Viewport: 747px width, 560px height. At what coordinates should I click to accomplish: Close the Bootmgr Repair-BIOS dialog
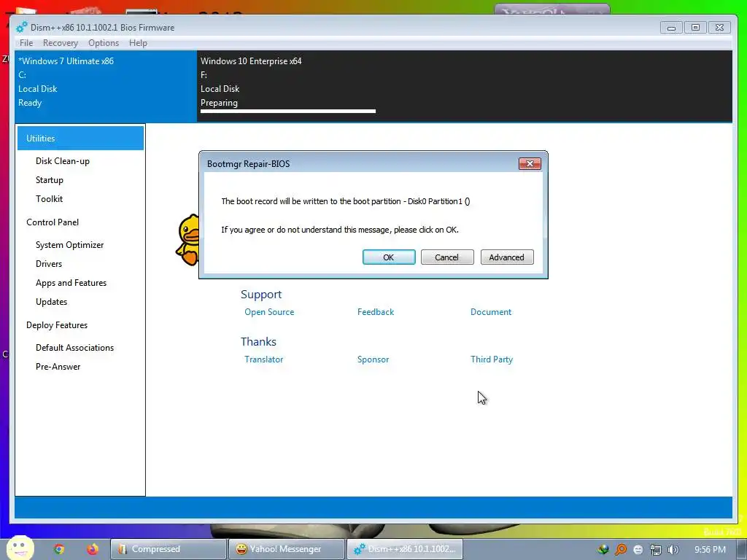pyautogui.click(x=530, y=163)
